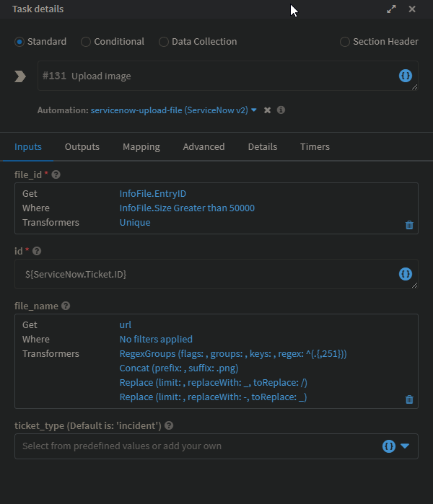The width and height of the screenshot is (433, 504).
Task: Expand the ticket_type predefined values dropdown
Action: pyautogui.click(x=405, y=446)
